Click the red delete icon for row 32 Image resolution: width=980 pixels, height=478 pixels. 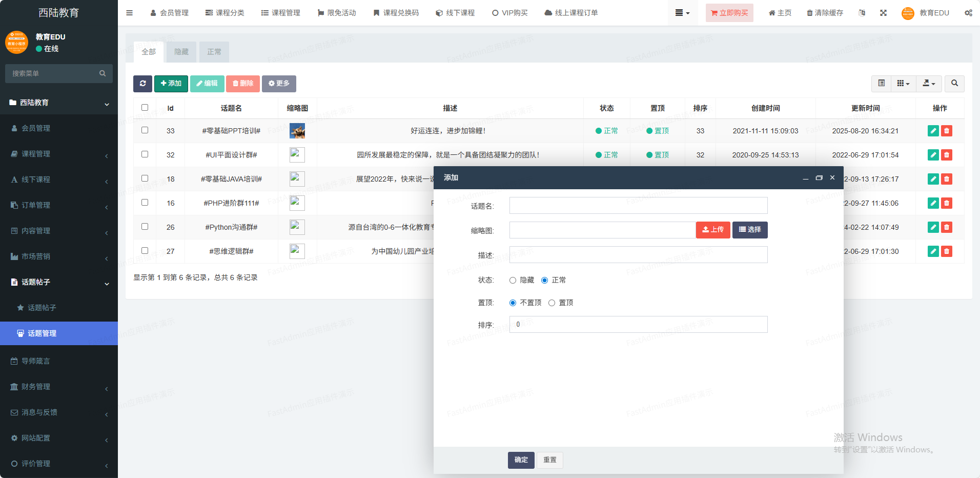pos(947,155)
